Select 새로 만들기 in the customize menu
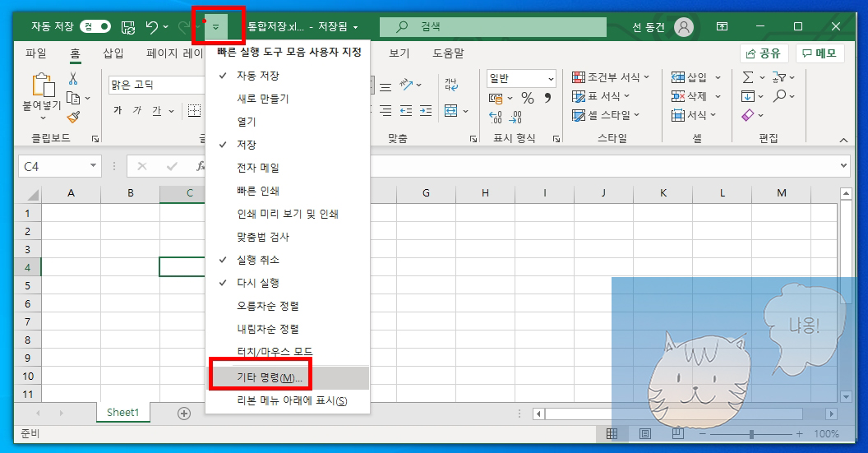Image resolution: width=868 pixels, height=453 pixels. [x=288, y=99]
